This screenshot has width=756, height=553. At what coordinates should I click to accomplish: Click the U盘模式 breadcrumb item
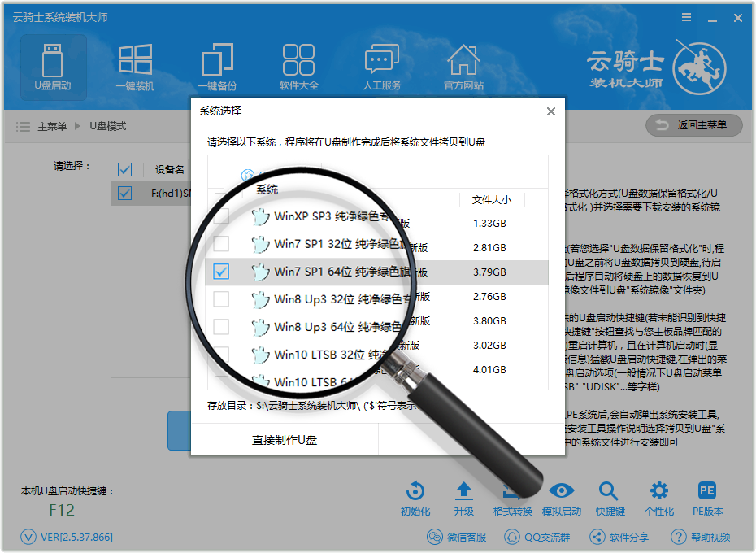point(108,126)
